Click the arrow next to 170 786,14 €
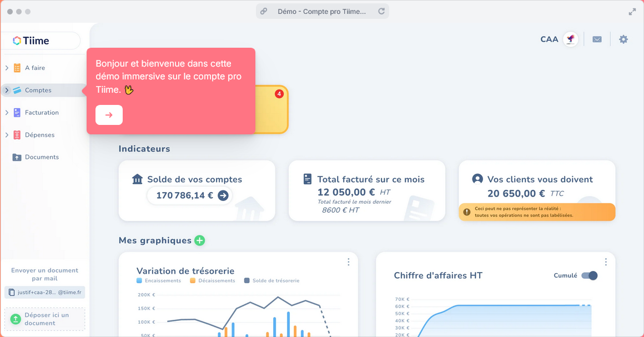644x337 pixels. pos(223,195)
